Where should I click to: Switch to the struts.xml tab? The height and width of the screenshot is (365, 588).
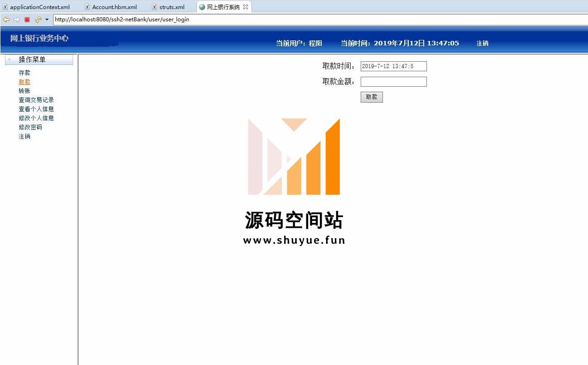(x=168, y=7)
